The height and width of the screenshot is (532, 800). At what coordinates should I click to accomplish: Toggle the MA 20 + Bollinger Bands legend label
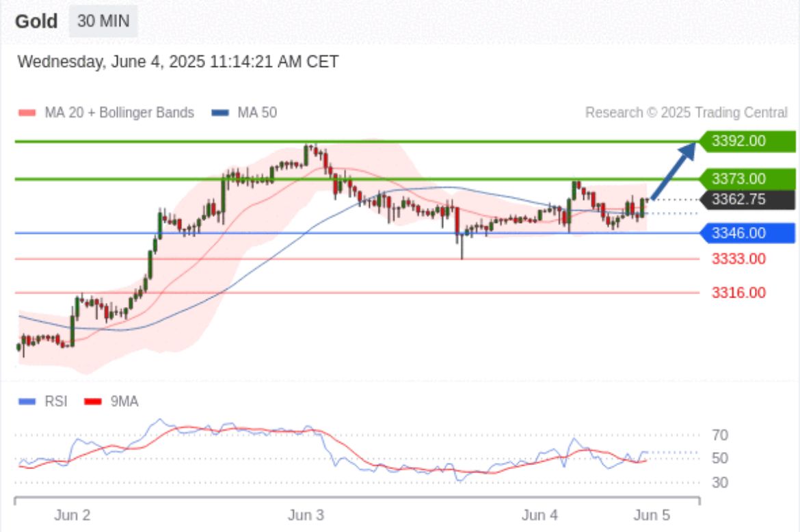click(119, 113)
